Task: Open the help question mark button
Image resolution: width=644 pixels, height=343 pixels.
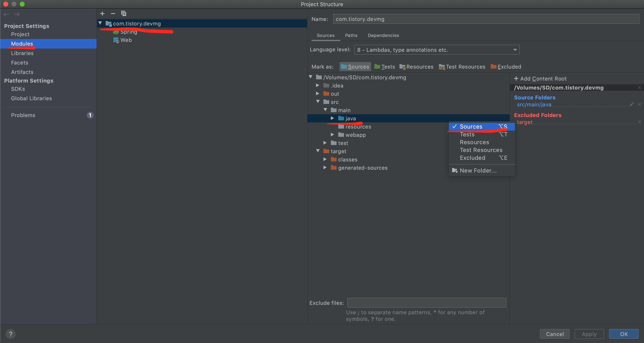Action: pyautogui.click(x=10, y=334)
